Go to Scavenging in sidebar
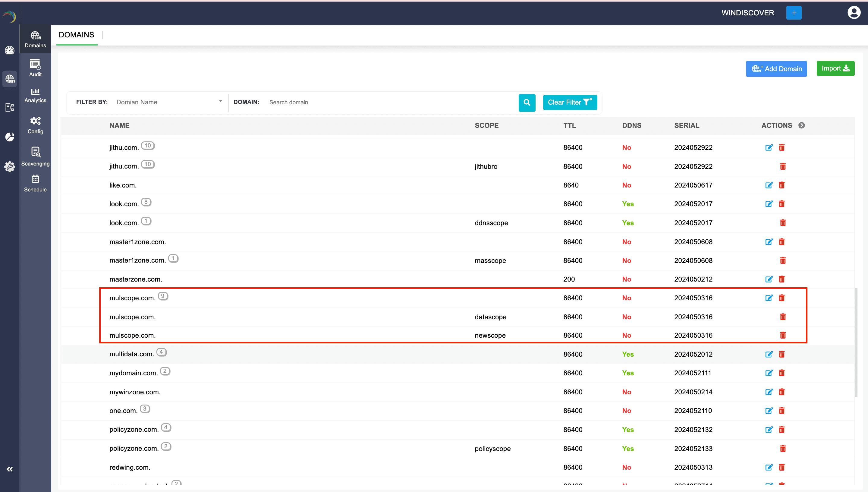Viewport: 868px width, 492px height. pyautogui.click(x=35, y=156)
